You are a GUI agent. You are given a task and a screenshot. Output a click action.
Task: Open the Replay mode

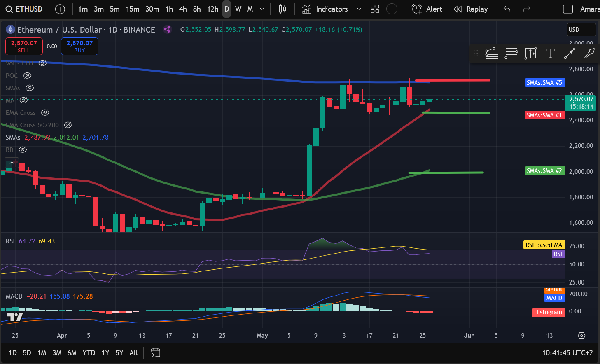pyautogui.click(x=471, y=9)
